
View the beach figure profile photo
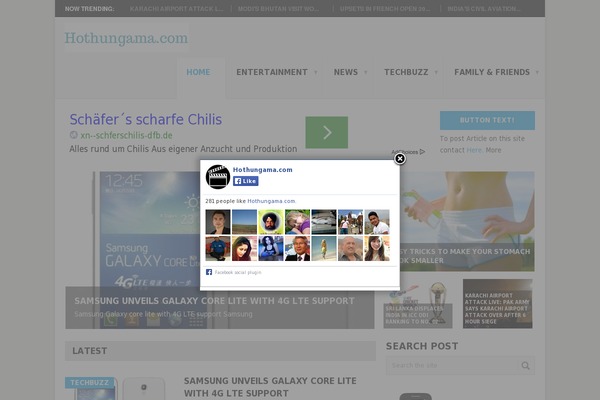[x=324, y=248]
